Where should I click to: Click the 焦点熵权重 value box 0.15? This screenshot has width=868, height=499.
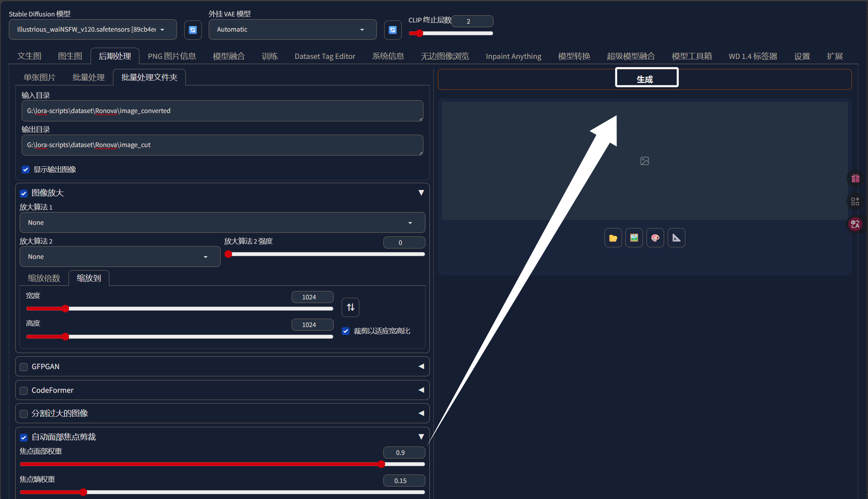pos(404,481)
